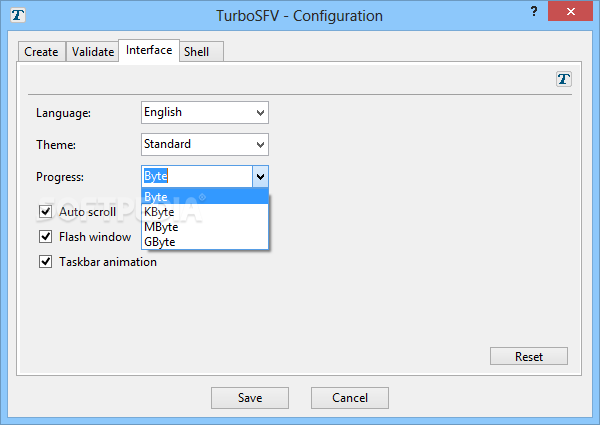Uncheck the Auto scroll checkbox

pyautogui.click(x=46, y=211)
